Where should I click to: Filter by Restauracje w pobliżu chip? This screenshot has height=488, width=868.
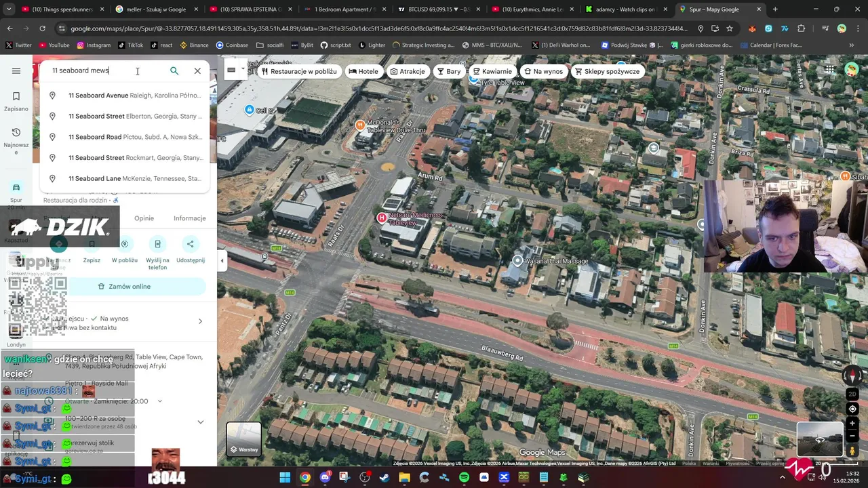(299, 71)
